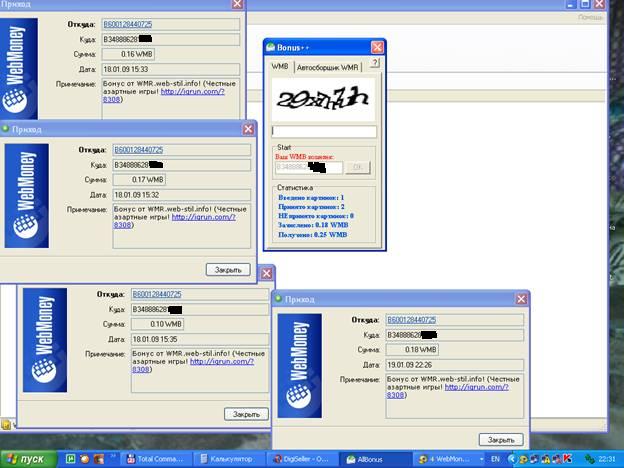Click the greyed OK button beside the wallet
This screenshot has height=468, width=624.
point(357,168)
